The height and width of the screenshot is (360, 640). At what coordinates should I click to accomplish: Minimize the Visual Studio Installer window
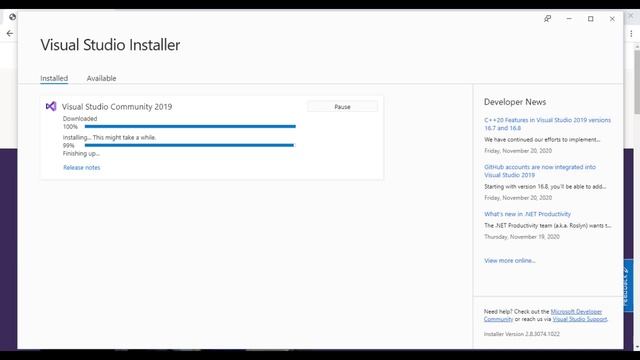click(569, 19)
